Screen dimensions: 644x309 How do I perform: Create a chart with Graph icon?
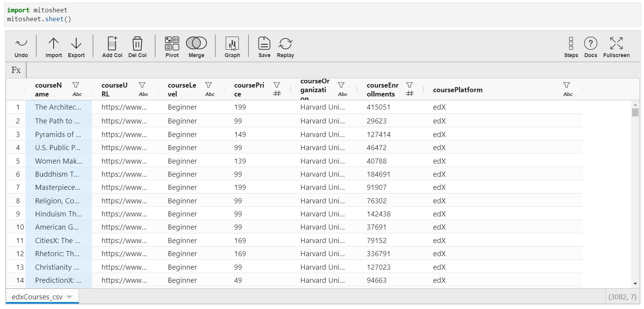pos(232,44)
